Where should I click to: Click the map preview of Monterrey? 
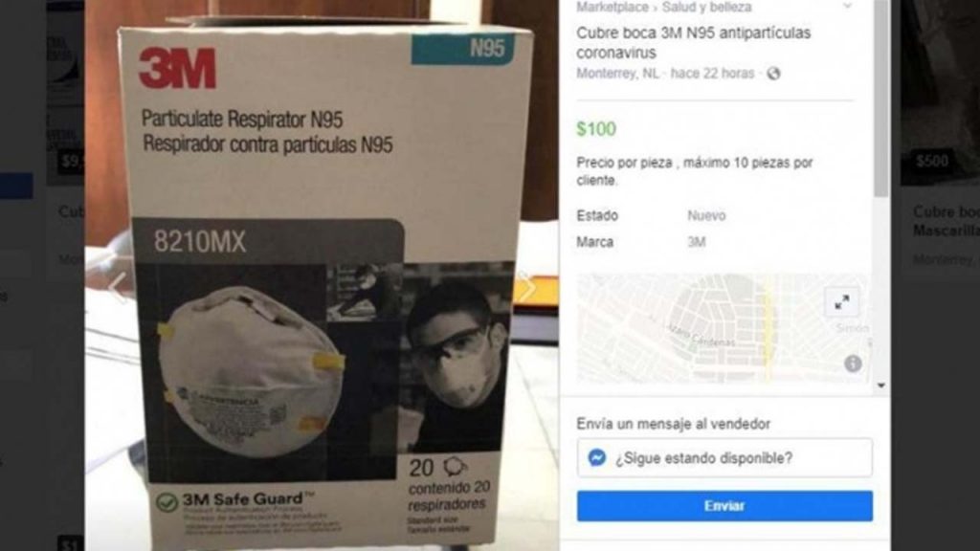pyautogui.click(x=722, y=327)
